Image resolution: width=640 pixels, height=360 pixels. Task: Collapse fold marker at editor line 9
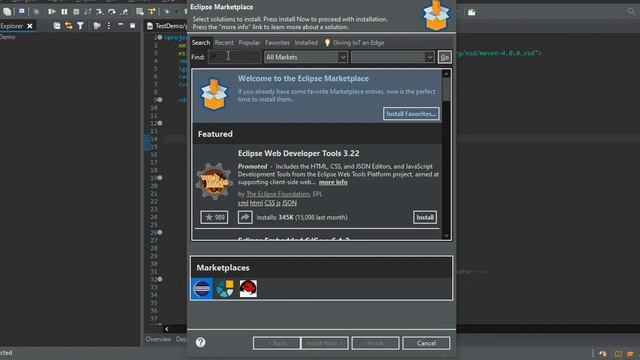pyautogui.click(x=160, y=100)
